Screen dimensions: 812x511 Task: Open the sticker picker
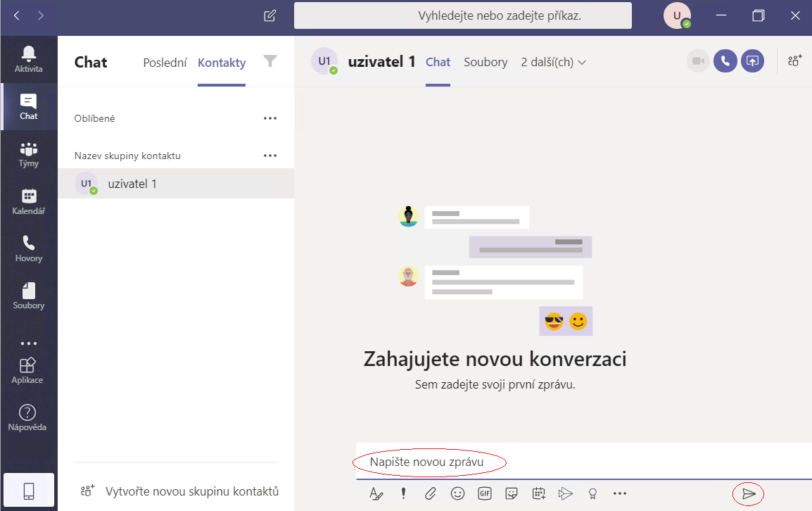[x=512, y=493]
